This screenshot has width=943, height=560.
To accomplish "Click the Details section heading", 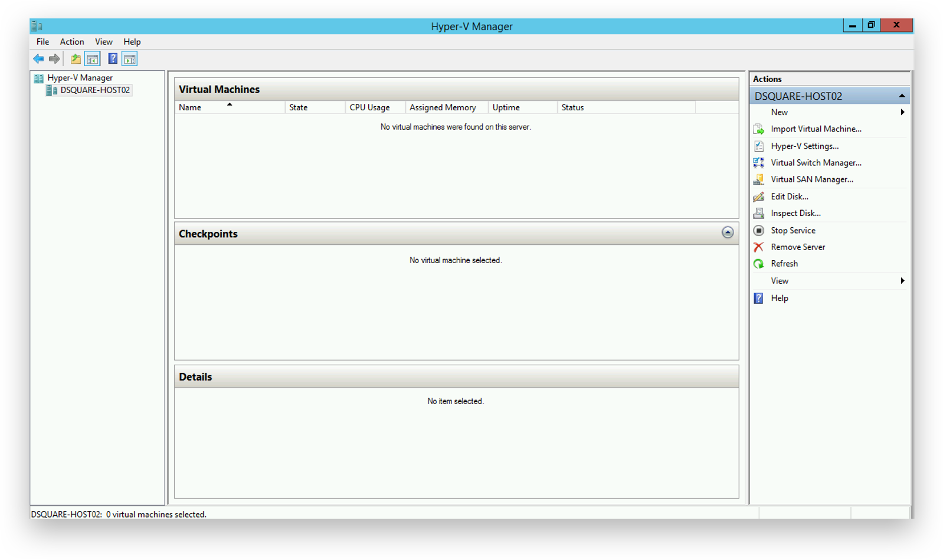I will tap(195, 377).
